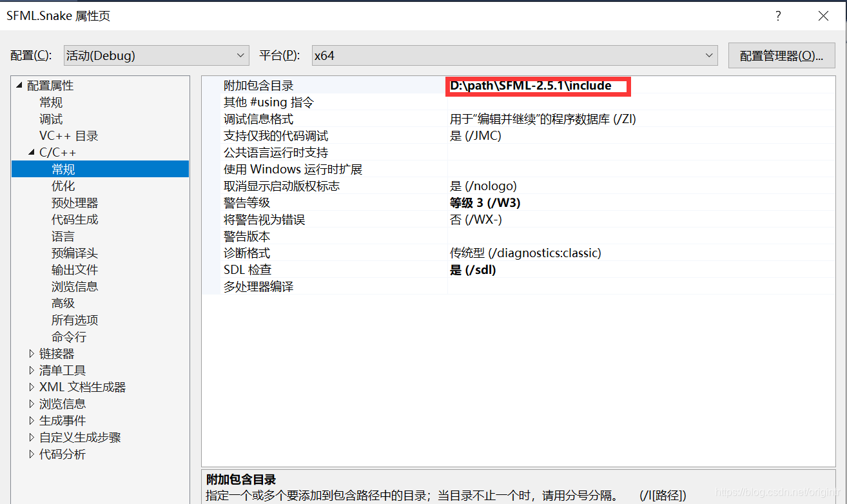Image resolution: width=847 pixels, height=504 pixels.
Task: Click the highlighted 附加包含目录 value field
Action: 538,85
